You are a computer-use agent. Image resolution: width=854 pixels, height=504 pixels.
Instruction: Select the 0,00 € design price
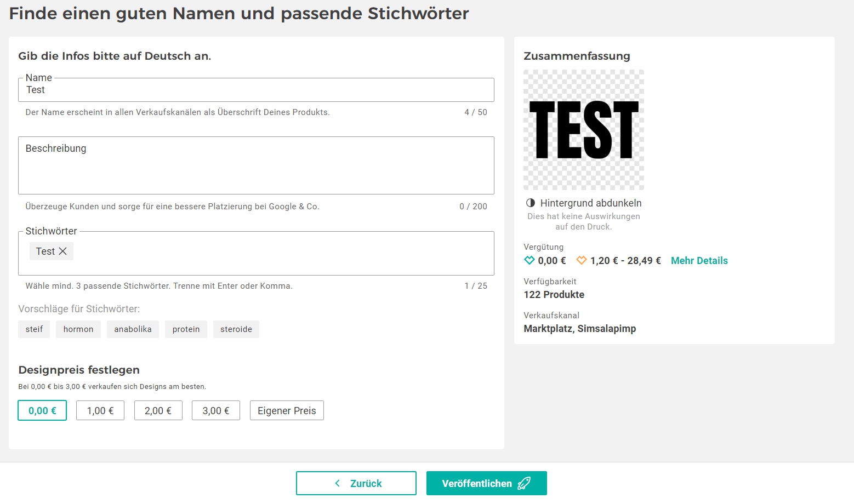pos(42,411)
